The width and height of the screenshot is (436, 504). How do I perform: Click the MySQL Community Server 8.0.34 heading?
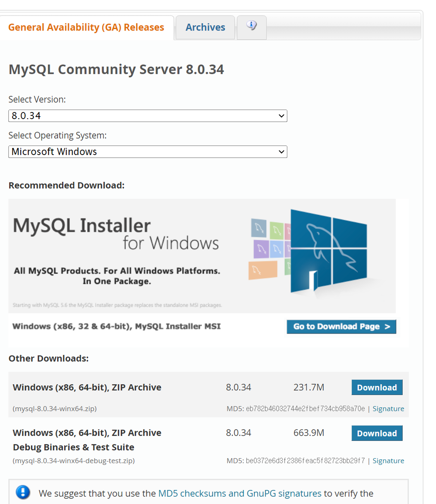click(116, 69)
